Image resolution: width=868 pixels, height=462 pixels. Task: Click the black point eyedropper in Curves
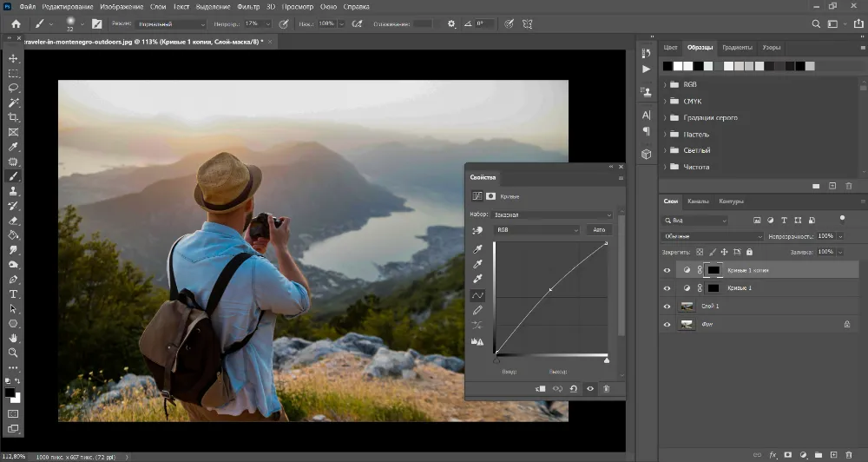(x=477, y=249)
